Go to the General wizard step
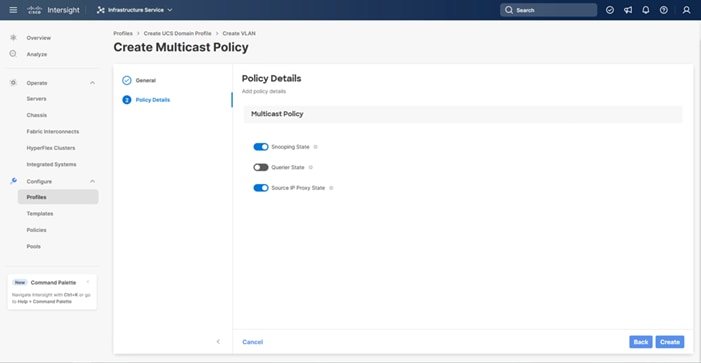This screenshot has width=701, height=363. [145, 80]
